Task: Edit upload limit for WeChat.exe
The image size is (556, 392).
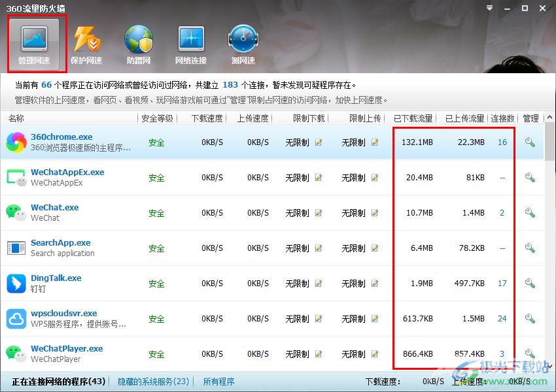Action: pyautogui.click(x=375, y=213)
